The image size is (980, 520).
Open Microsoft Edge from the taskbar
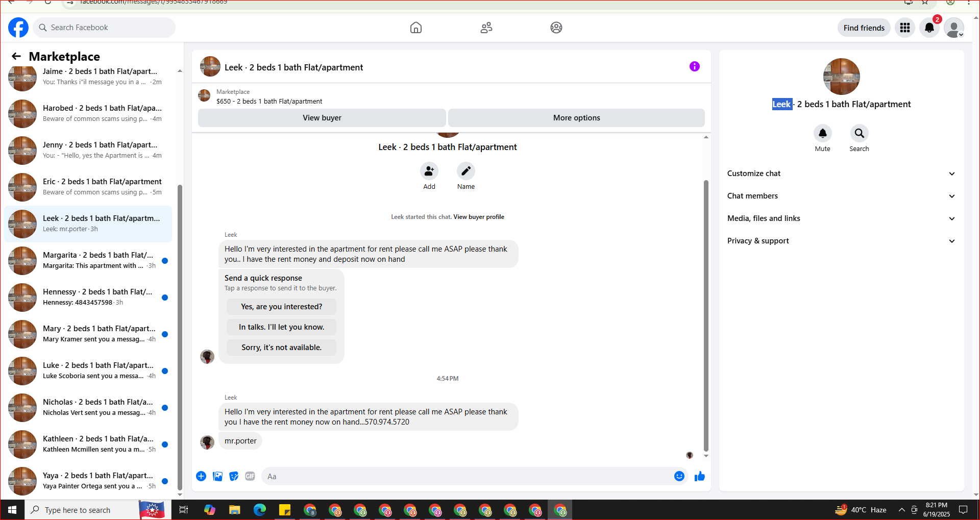(260, 510)
